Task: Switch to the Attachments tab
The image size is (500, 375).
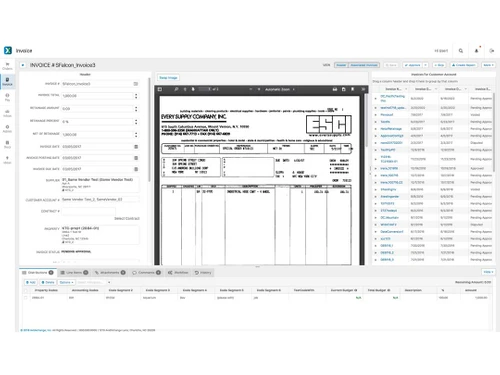Action: pos(110,273)
